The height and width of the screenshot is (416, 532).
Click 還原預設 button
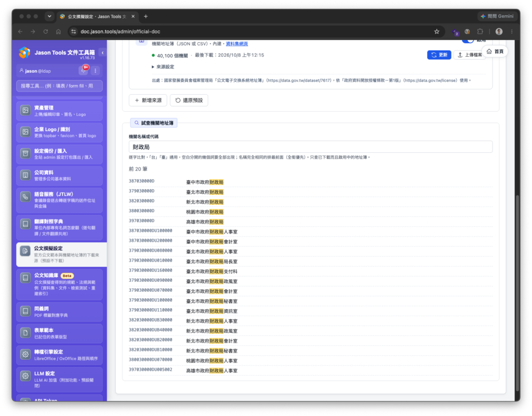[189, 100]
